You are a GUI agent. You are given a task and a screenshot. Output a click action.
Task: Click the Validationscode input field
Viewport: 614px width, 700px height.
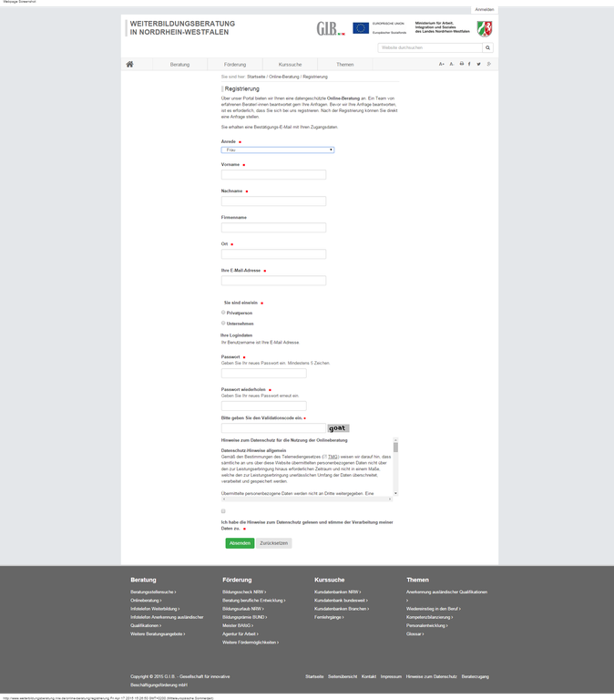(x=273, y=428)
